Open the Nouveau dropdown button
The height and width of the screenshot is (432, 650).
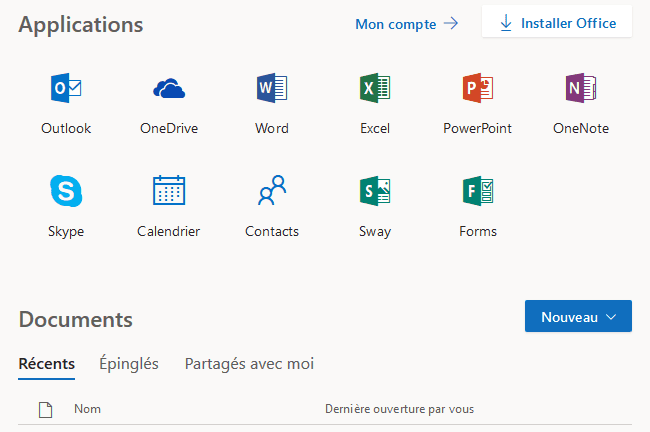point(578,316)
